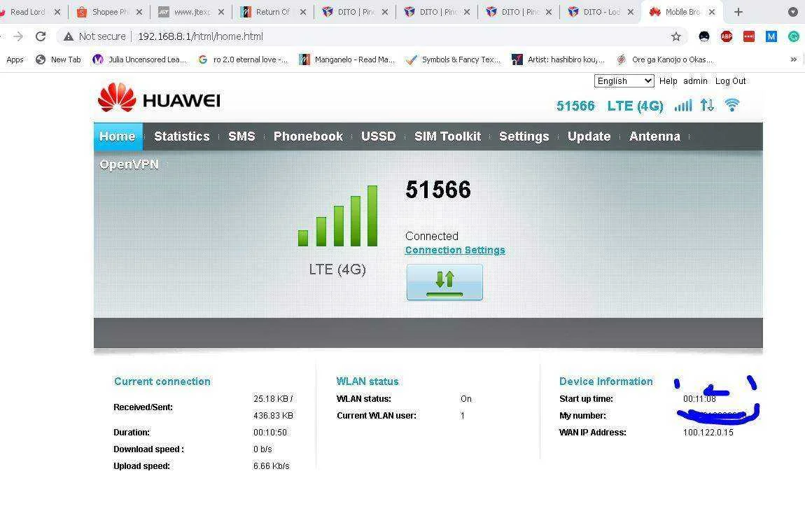The height and width of the screenshot is (532, 805).
Task: Click the Current connection heading
Action: pyautogui.click(x=162, y=381)
